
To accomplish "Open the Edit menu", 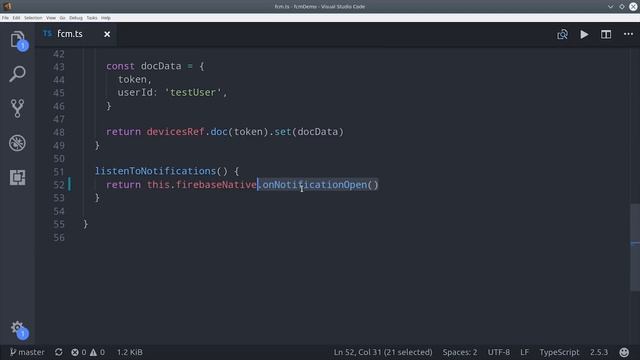I will pos(16,18).
